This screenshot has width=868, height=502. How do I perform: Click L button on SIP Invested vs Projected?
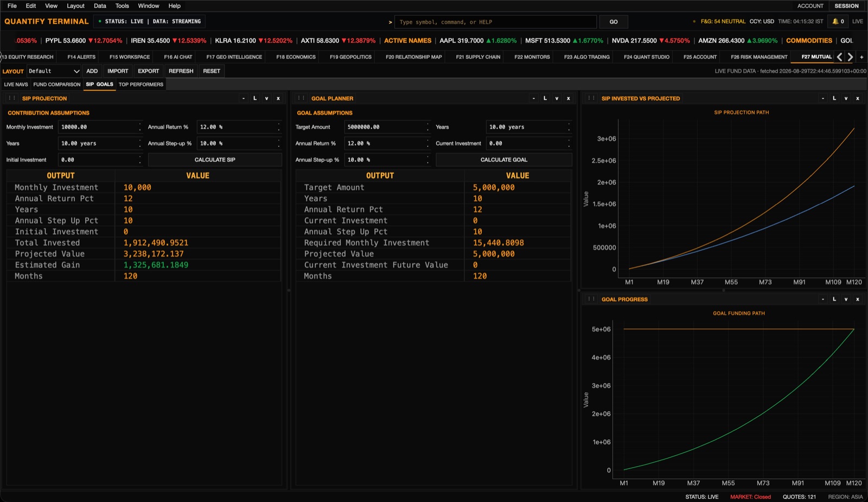(834, 98)
